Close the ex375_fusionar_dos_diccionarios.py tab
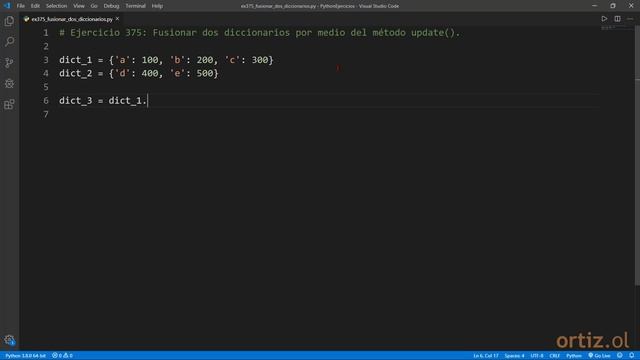This screenshot has height=360, width=640. pyautogui.click(x=118, y=19)
